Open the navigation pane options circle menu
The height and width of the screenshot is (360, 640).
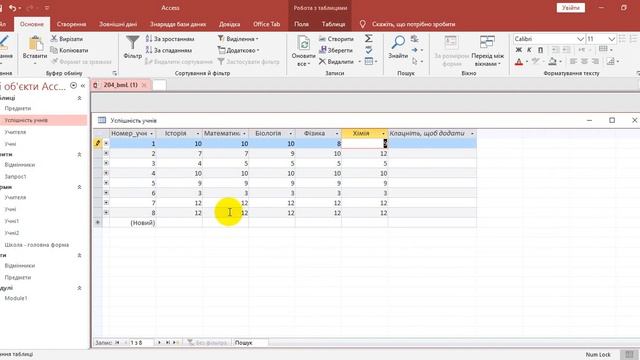[73, 86]
